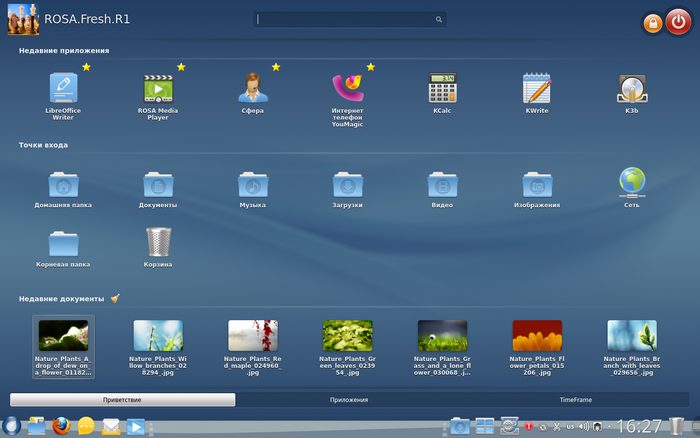
Task: Open the mail client panel icon
Action: coord(111,426)
